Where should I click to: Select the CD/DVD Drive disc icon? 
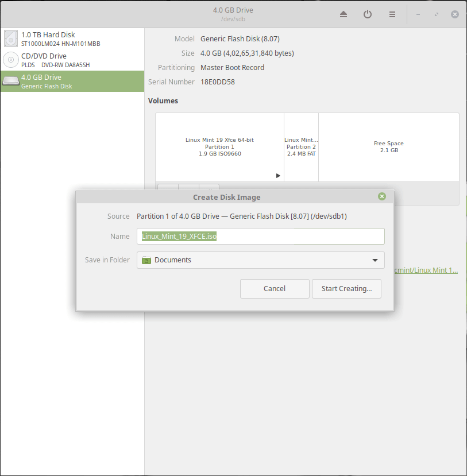pos(11,60)
